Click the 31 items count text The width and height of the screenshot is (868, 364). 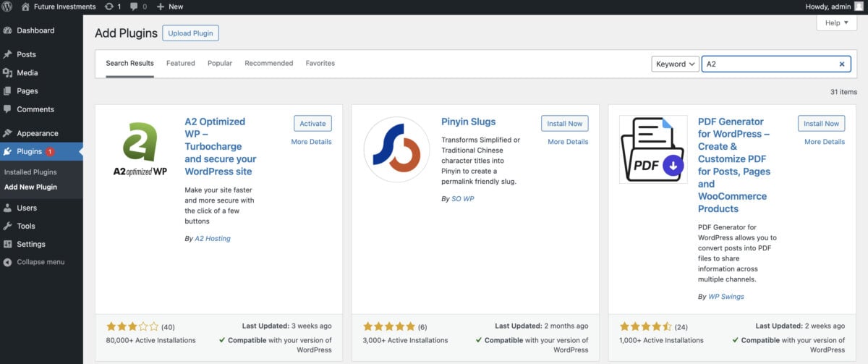pos(843,92)
